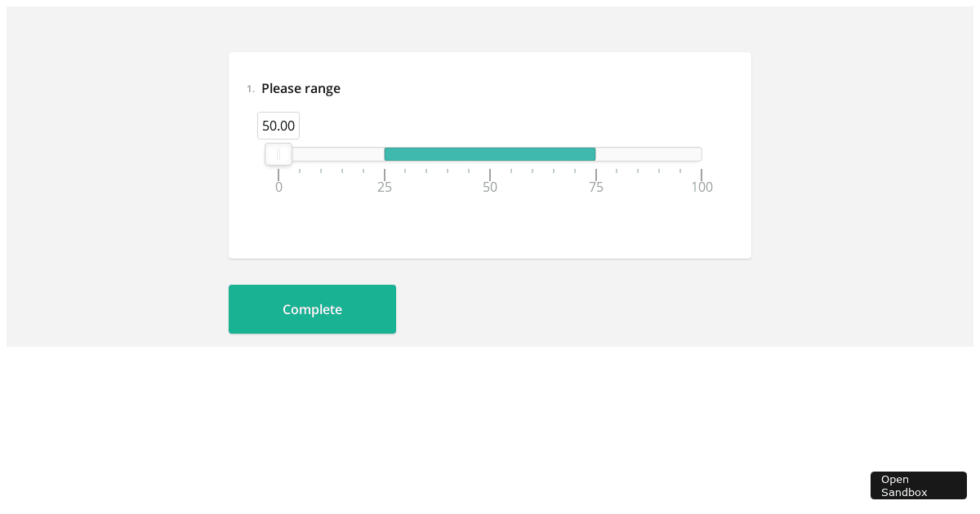Click the slider handle at the left end
The height and width of the screenshot is (514, 980).
pos(278,154)
